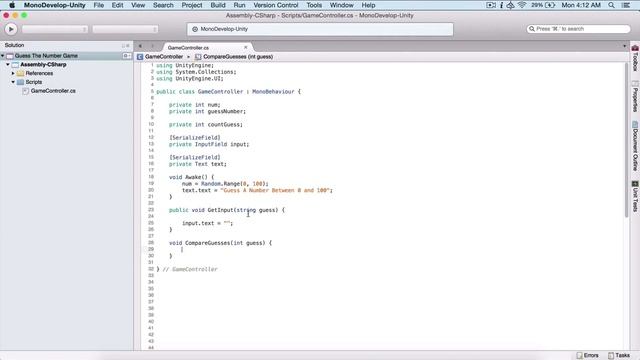Open the Tasks pad
640x360 pixels.
[x=619, y=356]
